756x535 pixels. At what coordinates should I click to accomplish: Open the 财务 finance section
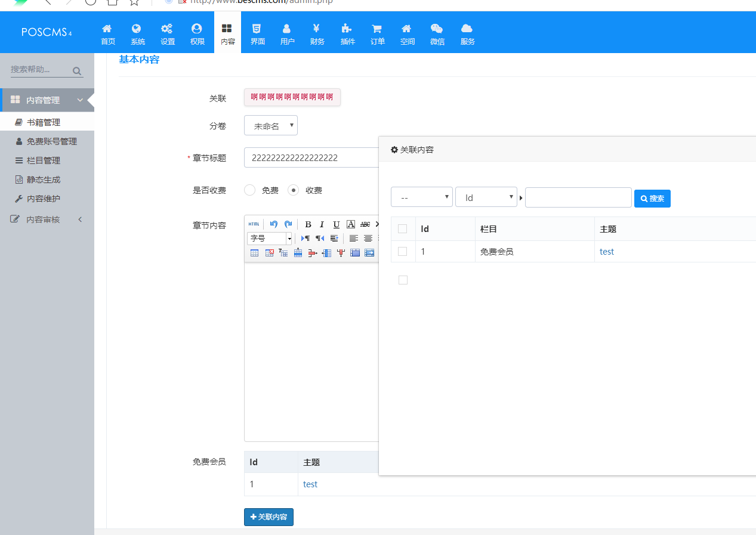coord(317,35)
